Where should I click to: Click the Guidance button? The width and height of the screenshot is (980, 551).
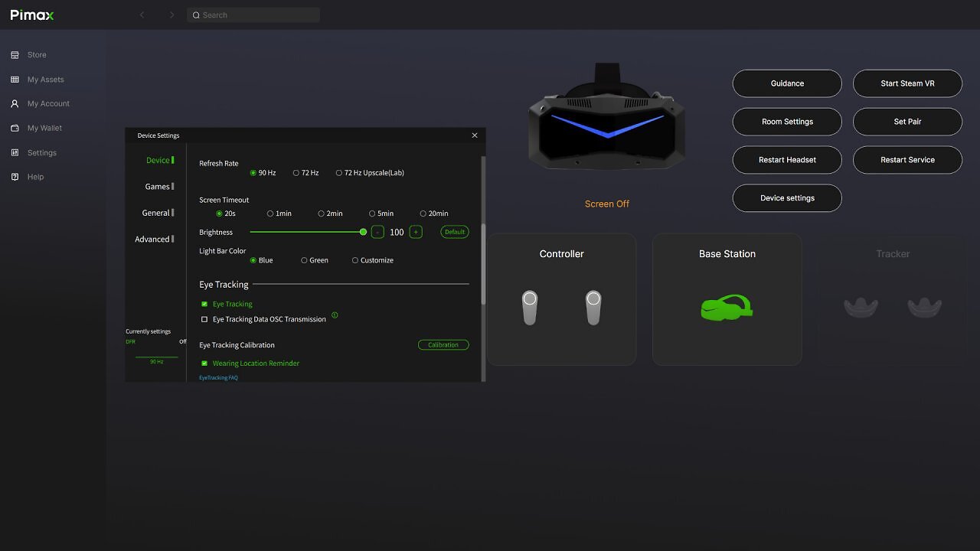787,83
